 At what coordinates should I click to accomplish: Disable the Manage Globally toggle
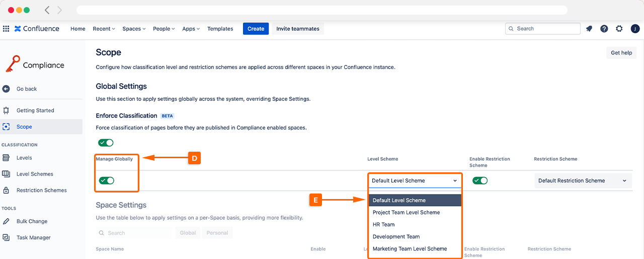pos(107,180)
